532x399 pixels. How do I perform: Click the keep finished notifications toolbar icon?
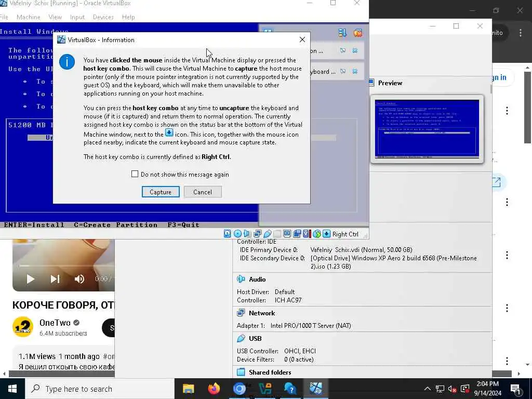pyautogui.click(x=342, y=33)
